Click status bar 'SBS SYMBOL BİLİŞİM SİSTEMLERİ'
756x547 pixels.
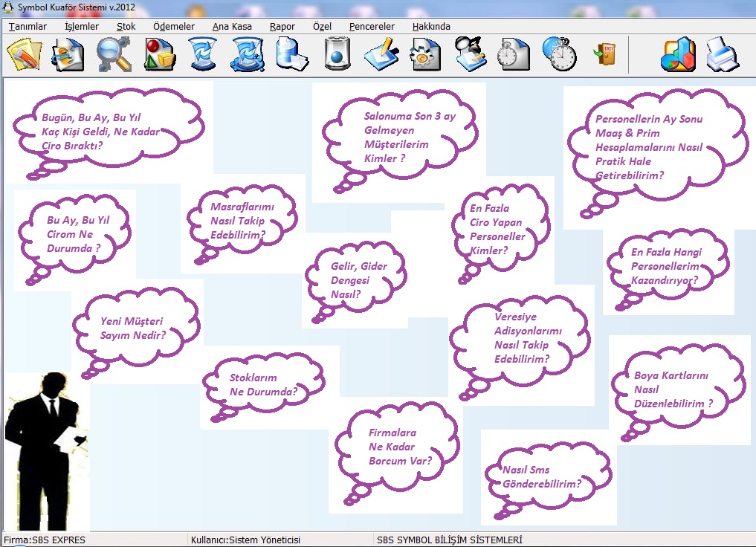point(449,540)
